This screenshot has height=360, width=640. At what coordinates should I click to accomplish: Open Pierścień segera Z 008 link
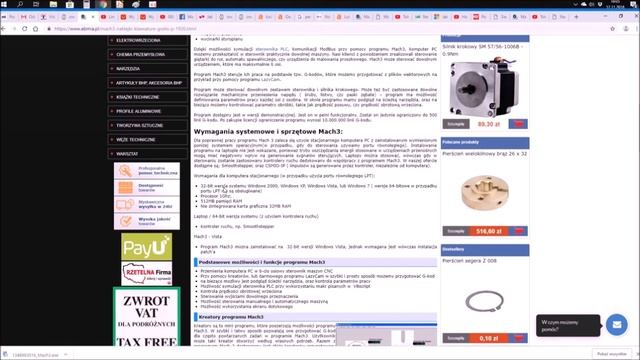tap(469, 261)
